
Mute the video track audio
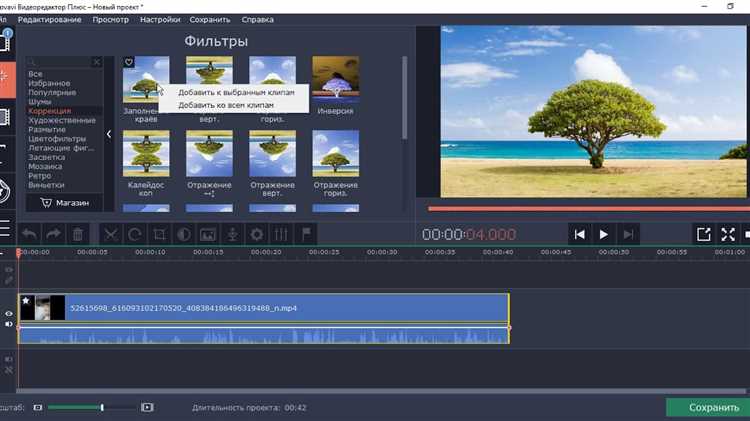coord(9,325)
